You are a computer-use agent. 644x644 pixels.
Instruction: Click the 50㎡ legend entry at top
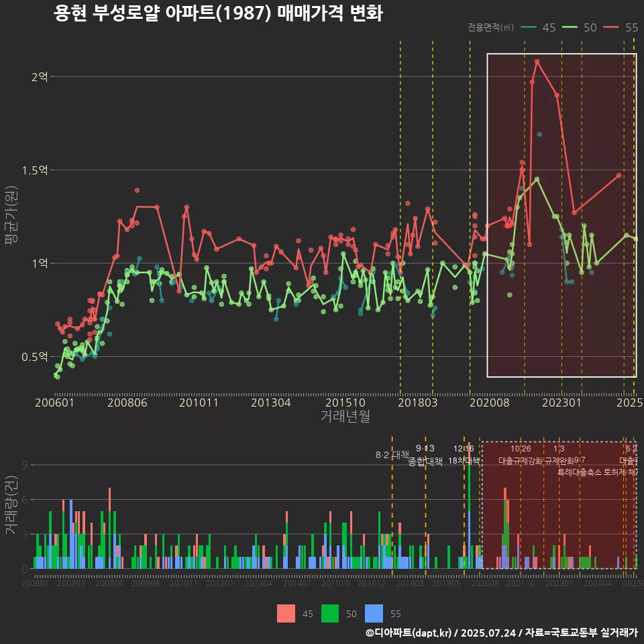(579, 28)
